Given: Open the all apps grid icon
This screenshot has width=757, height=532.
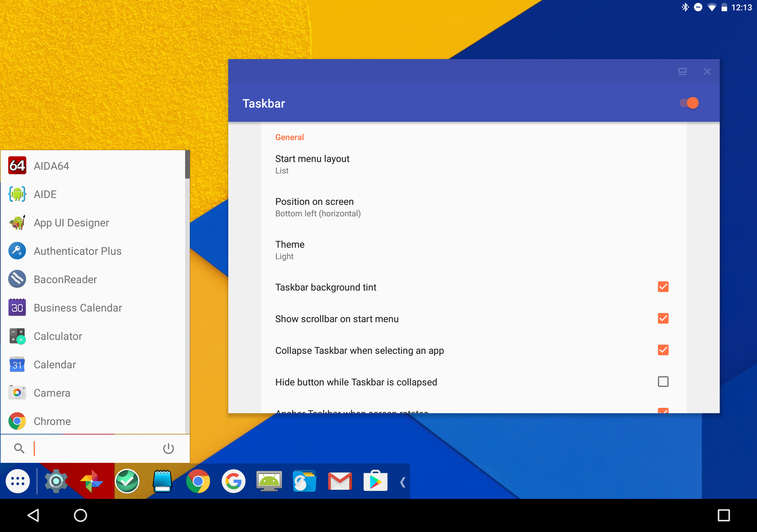Looking at the screenshot, I should [17, 481].
